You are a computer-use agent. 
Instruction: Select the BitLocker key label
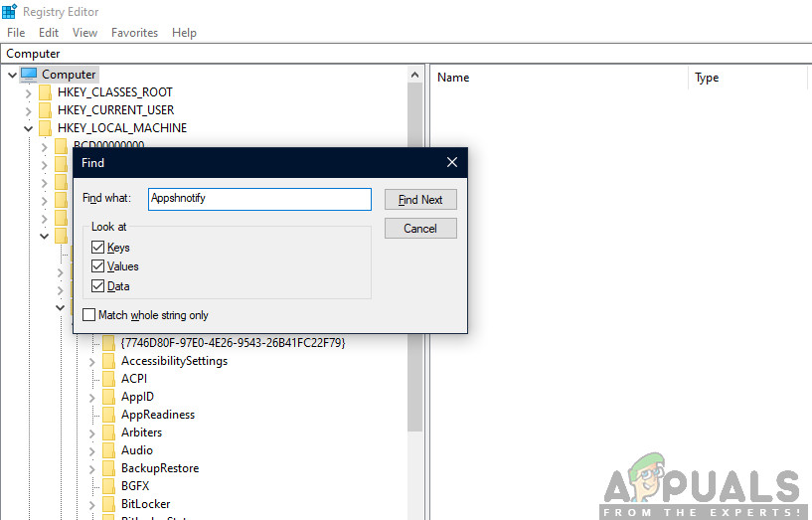[145, 504]
